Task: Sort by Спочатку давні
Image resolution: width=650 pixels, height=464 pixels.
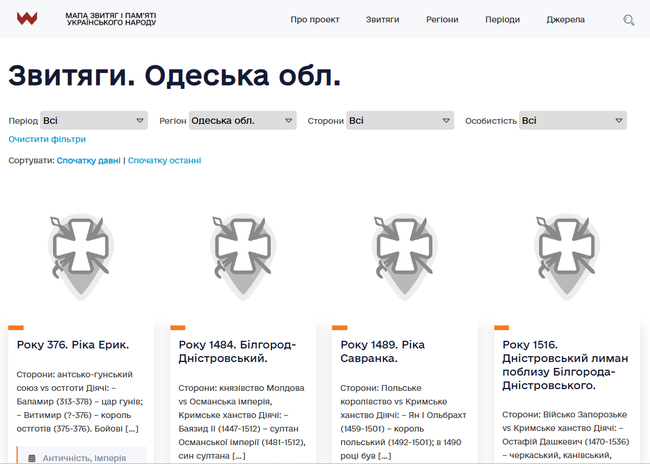Action: click(x=89, y=160)
